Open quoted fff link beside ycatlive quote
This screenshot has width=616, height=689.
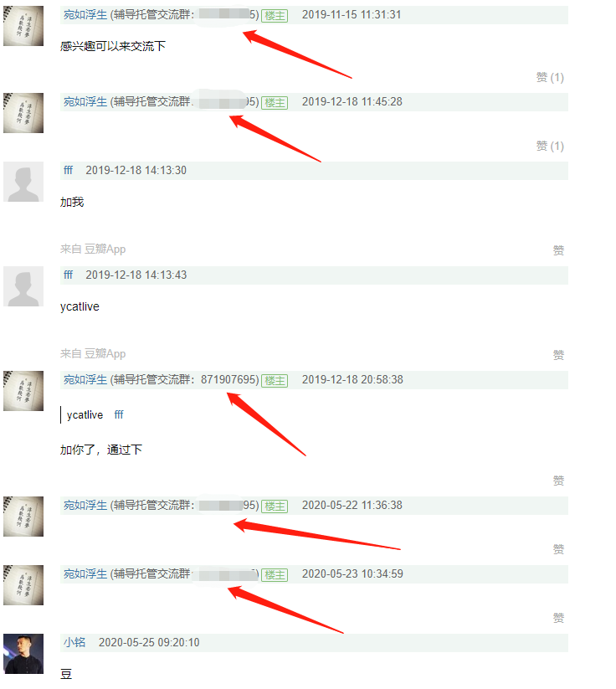(x=119, y=414)
